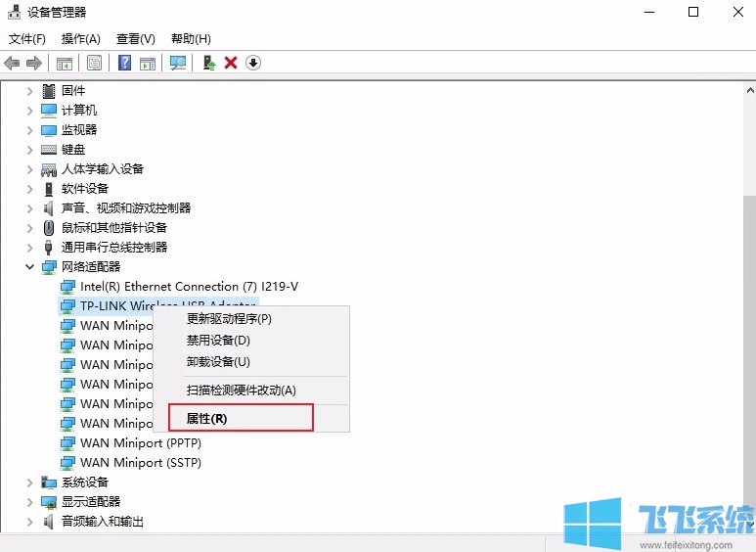This screenshot has height=552, width=756.
Task: Click the scroll up arrow of device tree
Action: click(750, 90)
